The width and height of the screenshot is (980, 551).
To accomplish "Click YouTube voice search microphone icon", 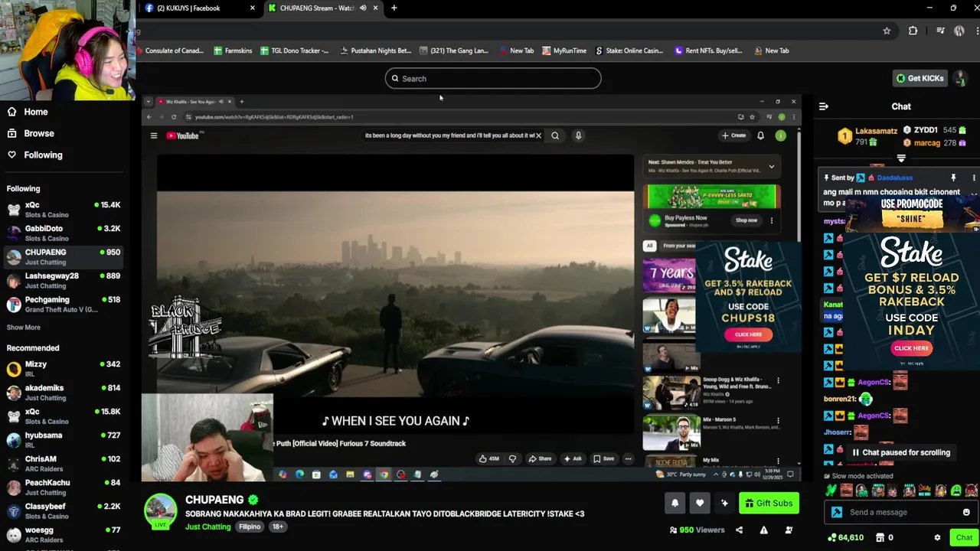I will click(x=578, y=135).
